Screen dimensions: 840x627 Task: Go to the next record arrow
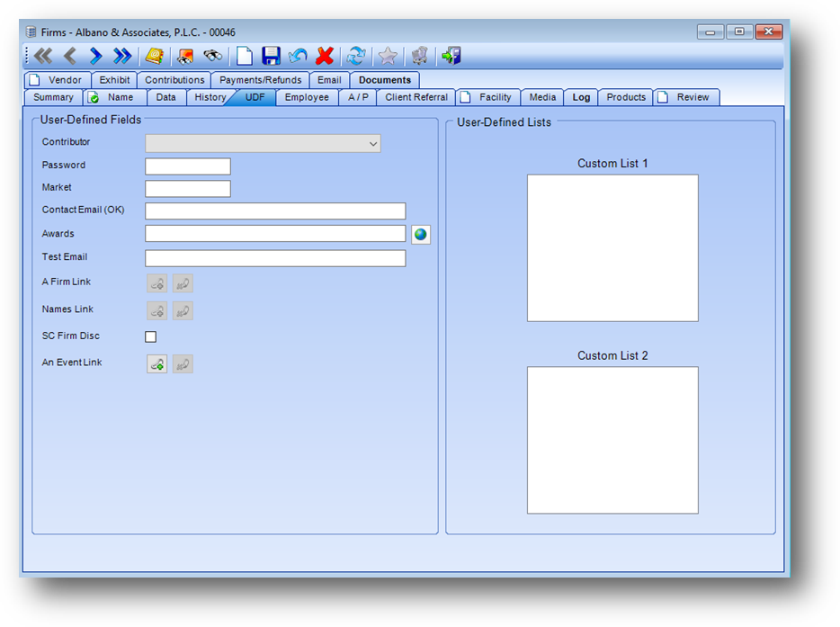(x=96, y=56)
